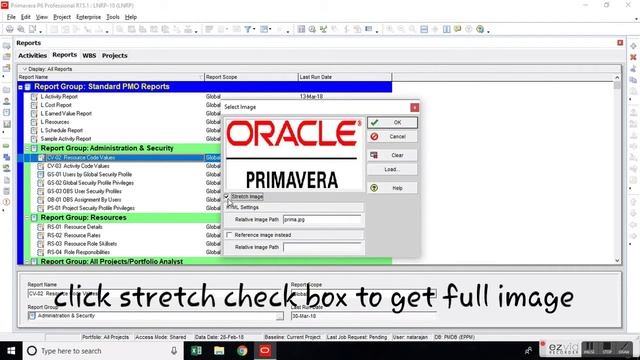Collapse Report Group: All Projects/Portfolio Analyst
640x360 pixels.
pos(27,262)
